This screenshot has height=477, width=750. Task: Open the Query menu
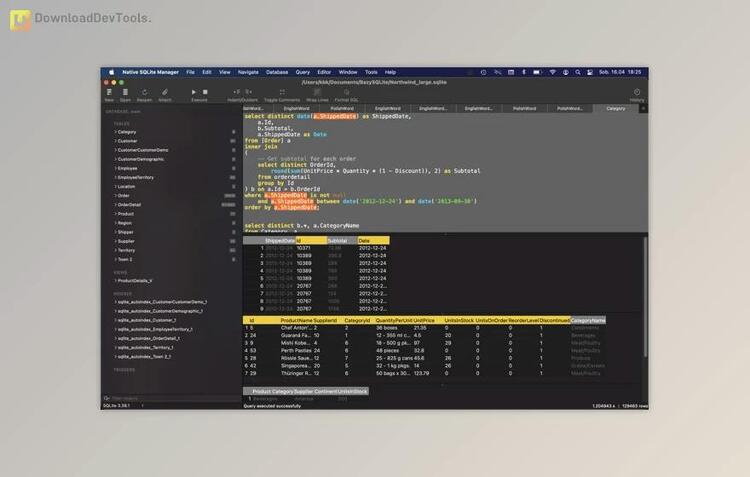tap(303, 72)
